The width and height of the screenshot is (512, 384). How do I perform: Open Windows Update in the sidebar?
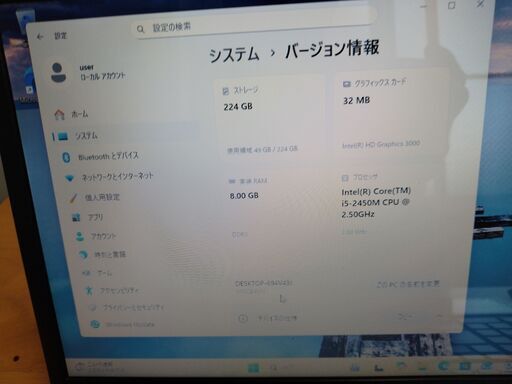[123, 324]
